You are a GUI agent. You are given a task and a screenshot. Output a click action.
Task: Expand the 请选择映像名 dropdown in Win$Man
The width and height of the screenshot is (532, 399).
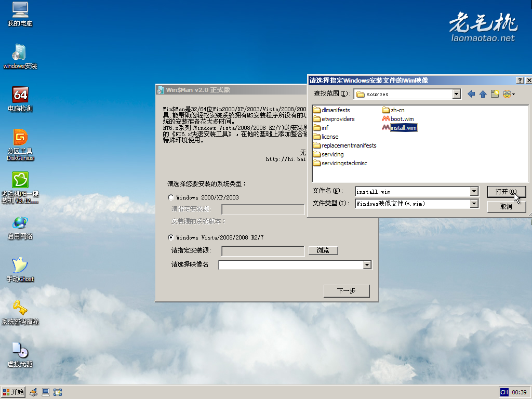pyautogui.click(x=367, y=264)
